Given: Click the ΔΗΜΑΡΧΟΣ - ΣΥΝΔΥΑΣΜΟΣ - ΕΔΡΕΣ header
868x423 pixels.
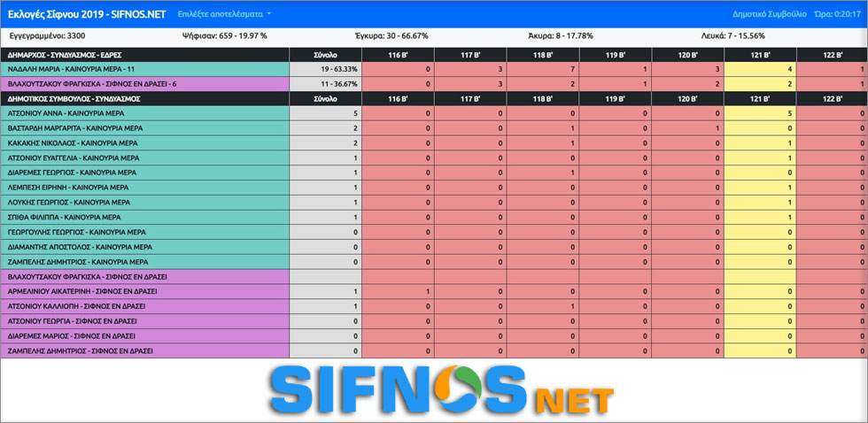Looking at the screenshot, I should click(144, 55).
